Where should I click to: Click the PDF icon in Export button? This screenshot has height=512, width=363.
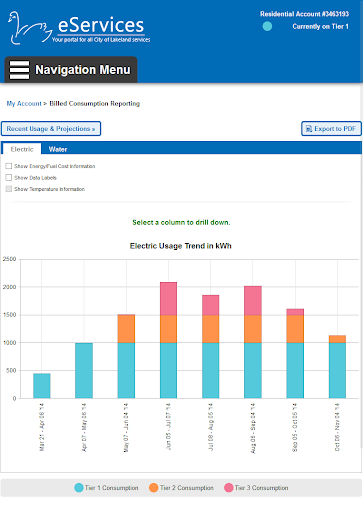tap(309, 129)
